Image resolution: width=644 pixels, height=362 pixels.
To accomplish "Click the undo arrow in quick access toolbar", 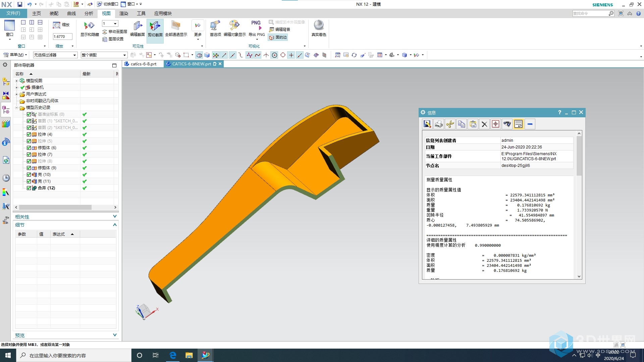I will (30, 4).
